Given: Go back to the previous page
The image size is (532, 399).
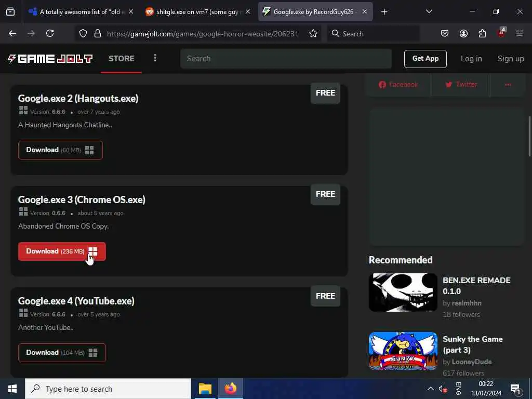Looking at the screenshot, I should tap(12, 33).
